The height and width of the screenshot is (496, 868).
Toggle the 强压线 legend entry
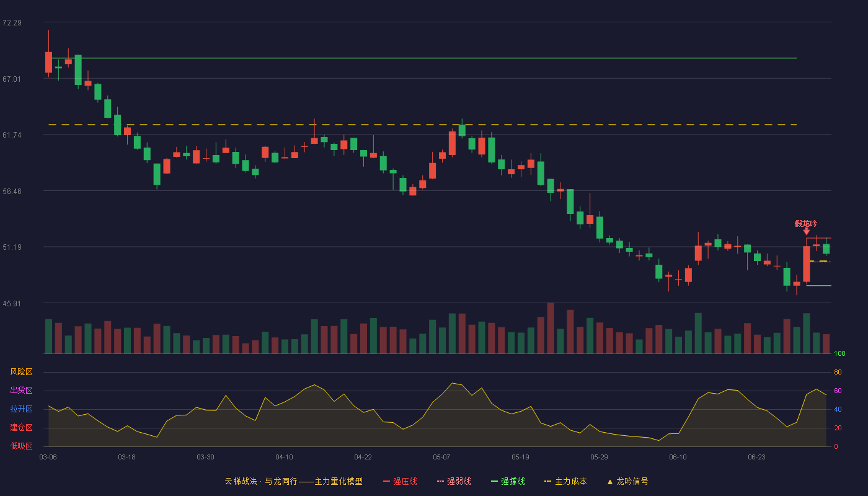[x=400, y=481]
